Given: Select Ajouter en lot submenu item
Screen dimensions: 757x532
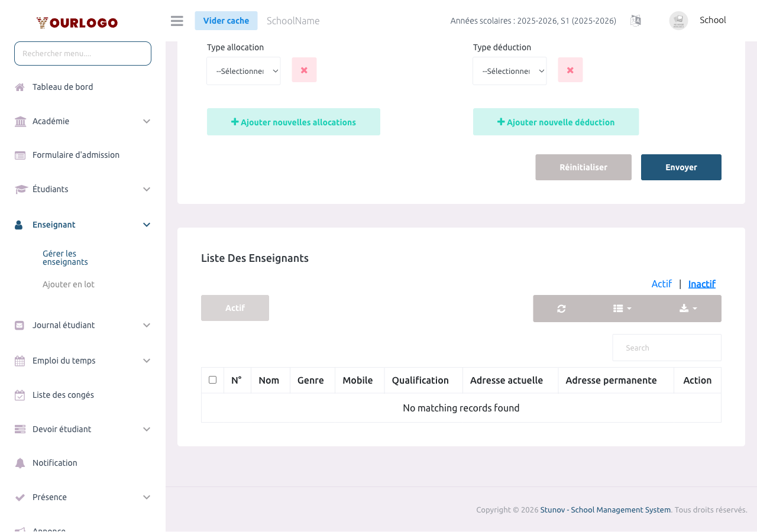Looking at the screenshot, I should click(x=69, y=284).
